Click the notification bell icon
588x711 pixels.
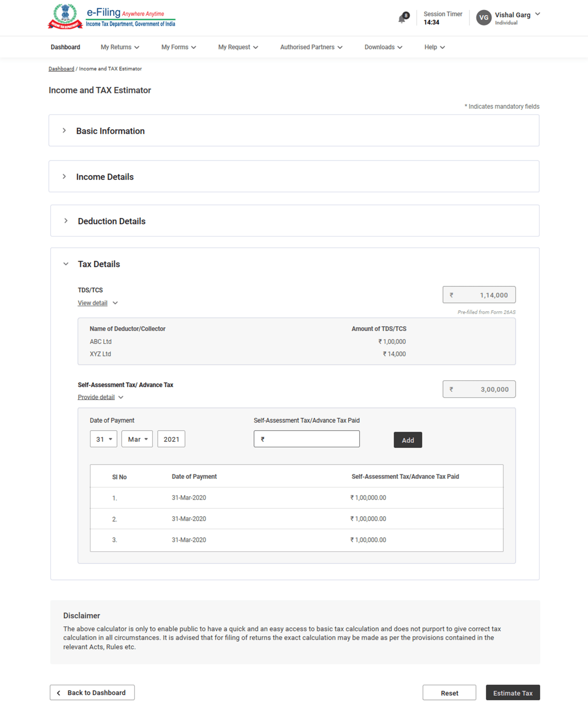(x=402, y=19)
